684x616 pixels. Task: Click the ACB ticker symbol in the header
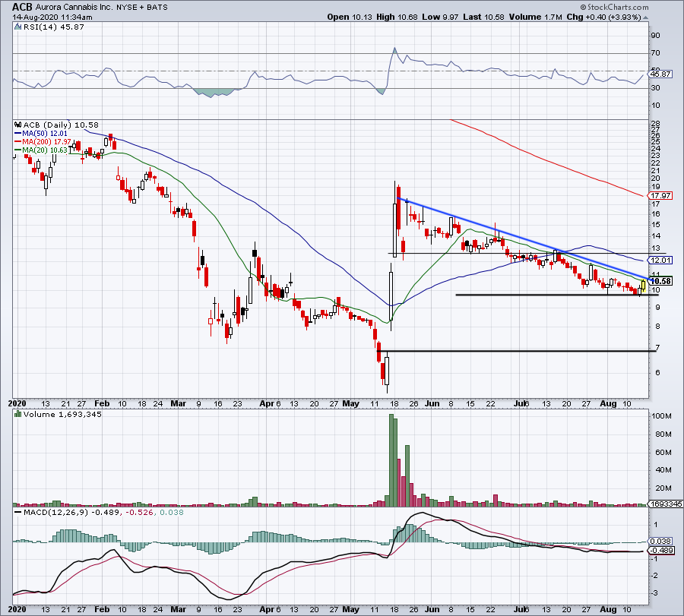coord(22,7)
